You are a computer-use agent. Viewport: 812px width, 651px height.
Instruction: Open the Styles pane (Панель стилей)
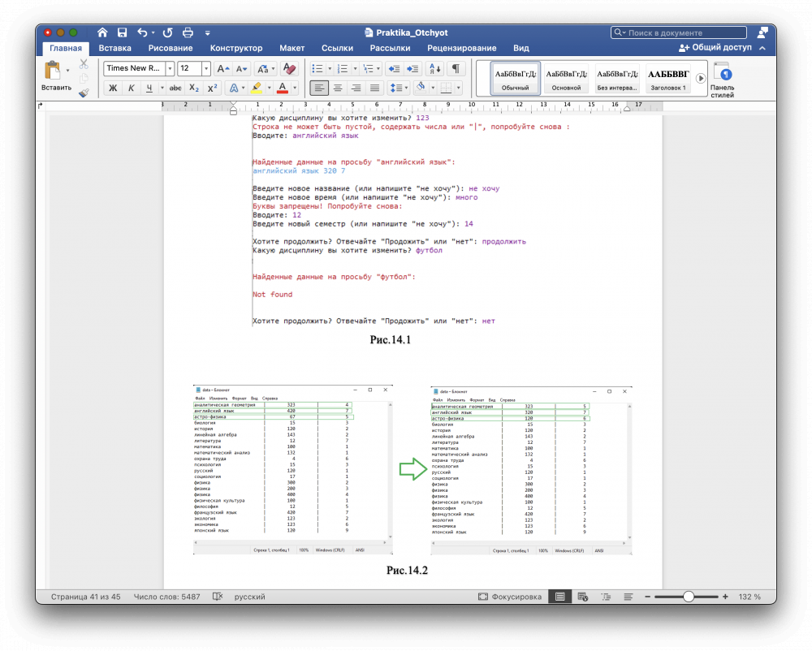click(x=722, y=80)
